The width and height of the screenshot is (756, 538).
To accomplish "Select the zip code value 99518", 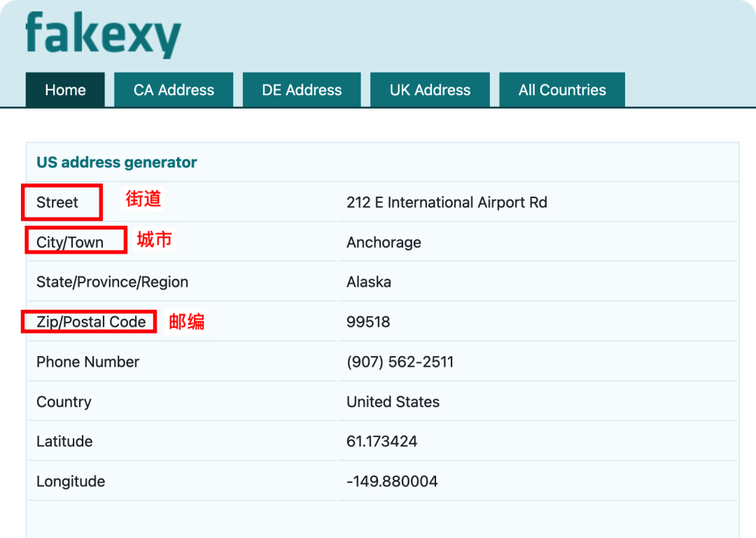I will coord(368,322).
